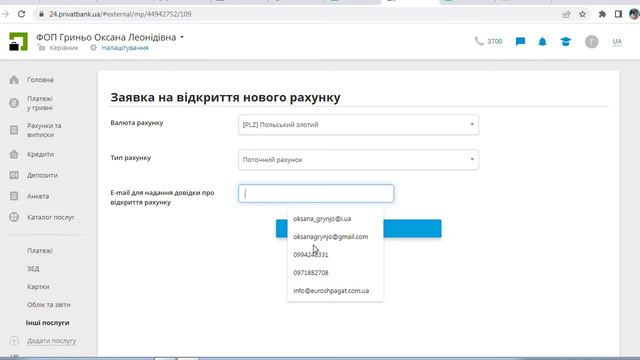
Task: Click the share page icon in address bar
Action: [566, 14]
